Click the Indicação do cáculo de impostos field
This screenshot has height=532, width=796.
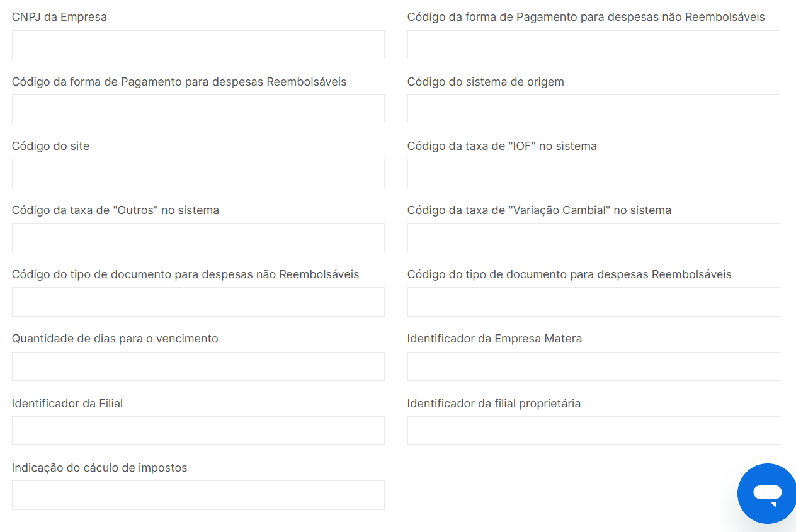pos(198,495)
